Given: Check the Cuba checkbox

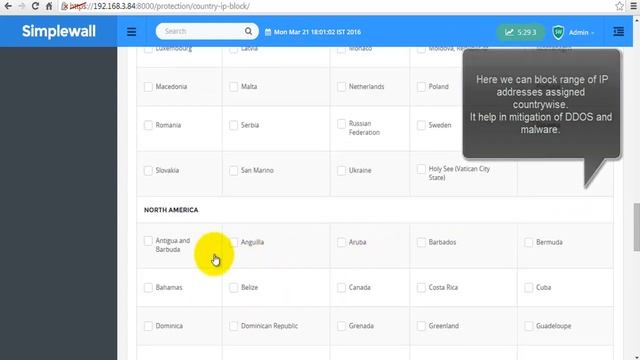Looking at the screenshot, I should pos(529,287).
